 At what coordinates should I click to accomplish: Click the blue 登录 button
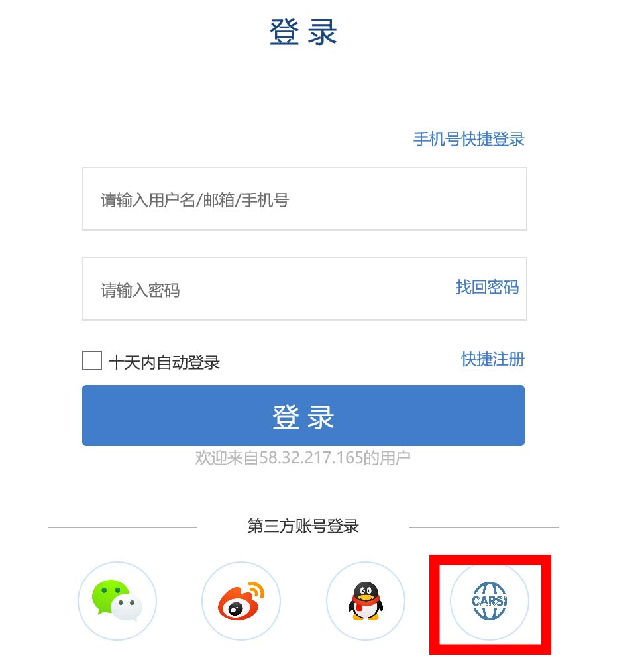click(x=303, y=415)
